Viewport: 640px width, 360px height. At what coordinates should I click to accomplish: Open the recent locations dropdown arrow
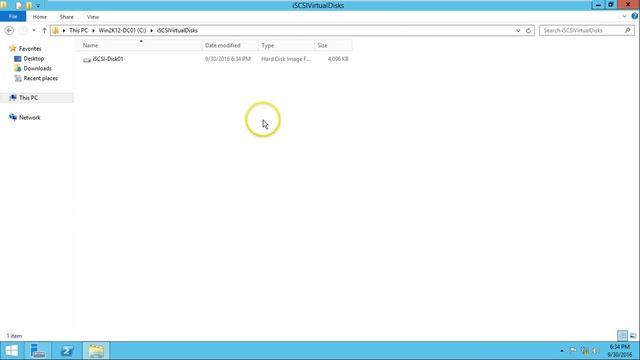[34, 31]
